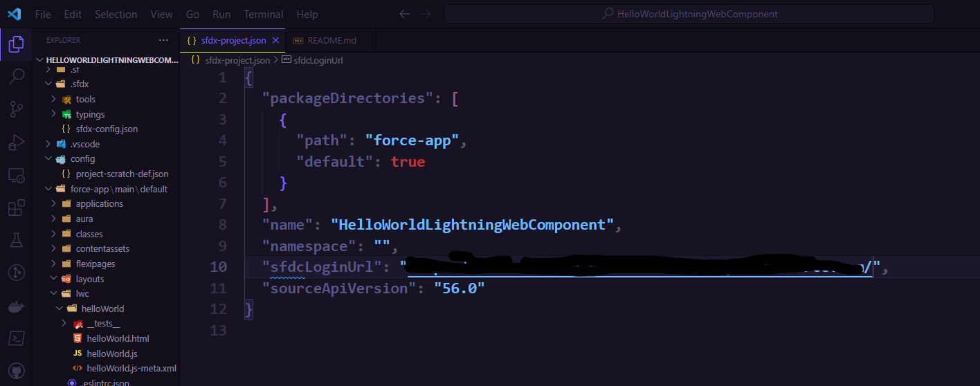Image resolution: width=980 pixels, height=386 pixels.
Task: Open .eslintrc.json file
Action: (x=105, y=383)
